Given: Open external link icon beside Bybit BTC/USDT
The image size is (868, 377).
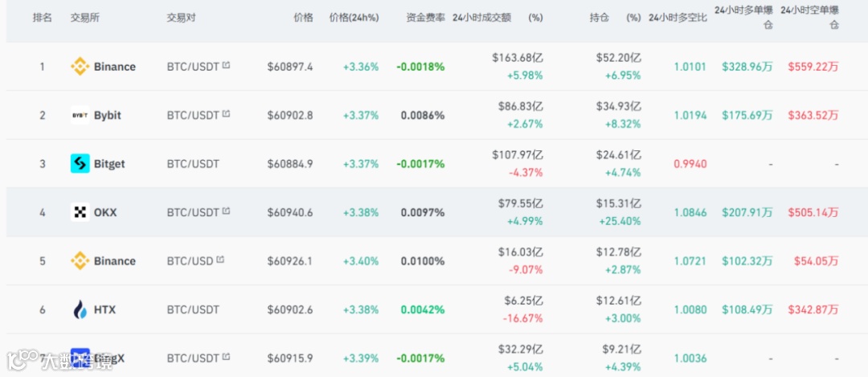Looking at the screenshot, I should pyautogui.click(x=226, y=114).
